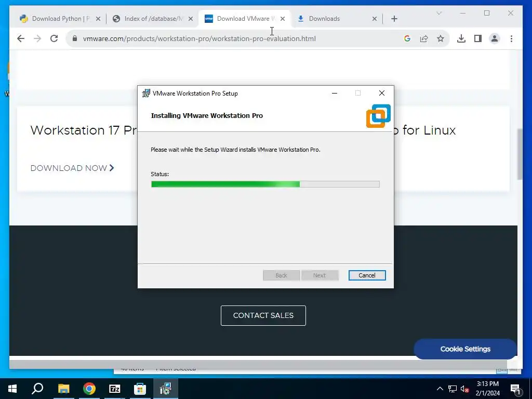
Task: Close the Index of /database tab
Action: [x=191, y=19]
